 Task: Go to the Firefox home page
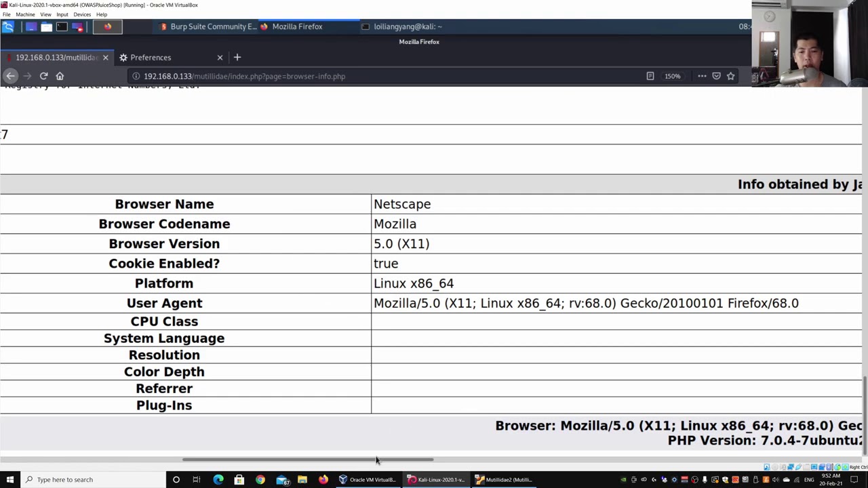pos(60,76)
